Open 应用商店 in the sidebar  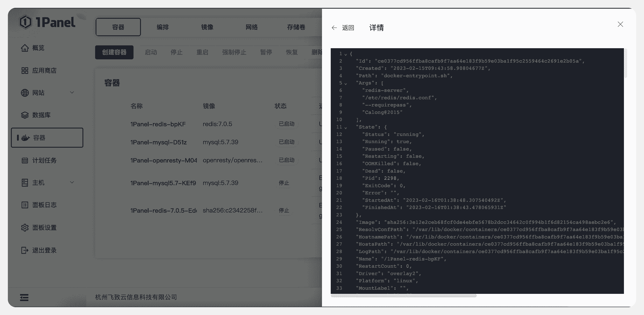pyautogui.click(x=44, y=70)
